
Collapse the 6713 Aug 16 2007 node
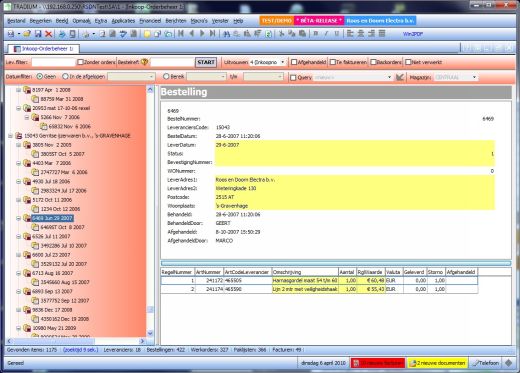[x=19, y=273]
